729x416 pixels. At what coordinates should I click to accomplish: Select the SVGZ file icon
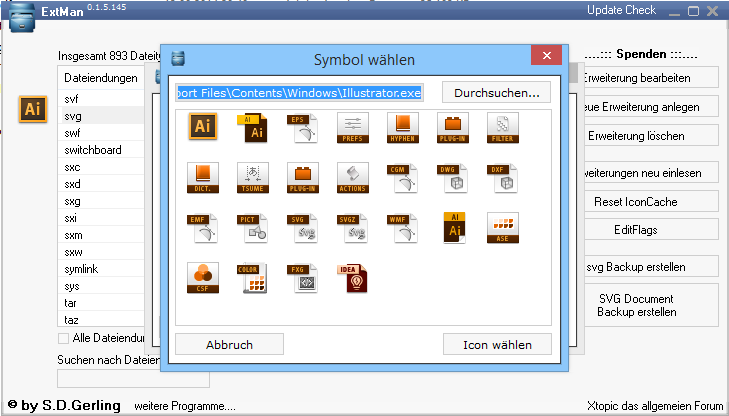[353, 229]
